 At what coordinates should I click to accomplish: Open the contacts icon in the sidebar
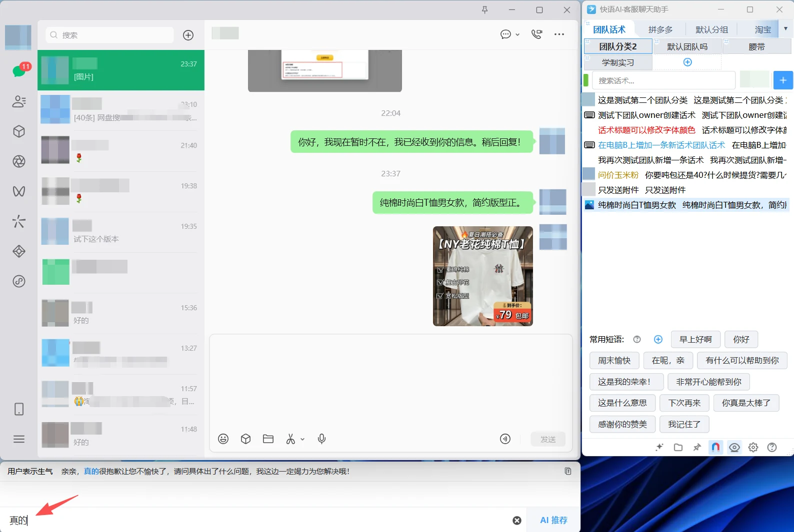19,101
